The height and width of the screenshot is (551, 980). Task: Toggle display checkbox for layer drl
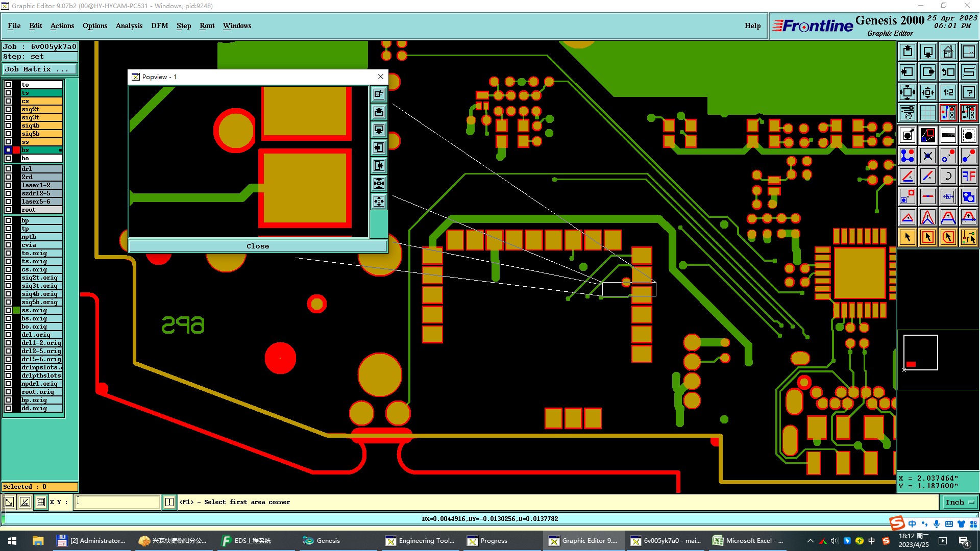pyautogui.click(x=8, y=169)
